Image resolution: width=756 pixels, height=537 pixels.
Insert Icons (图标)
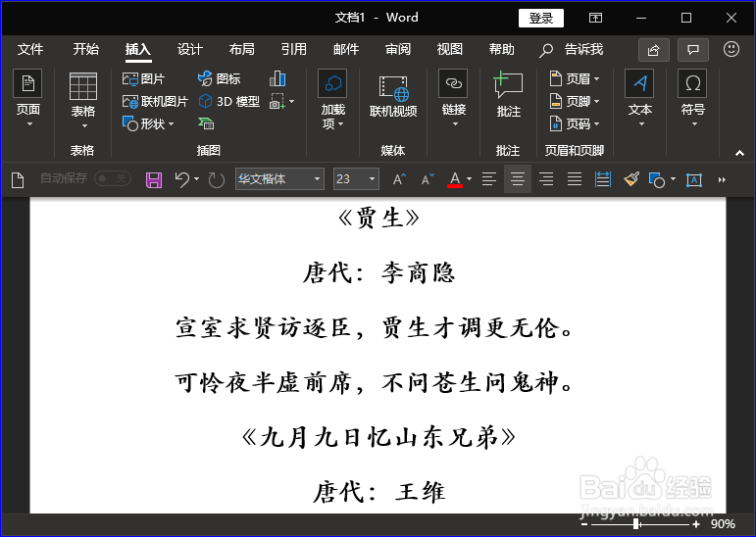tap(219, 78)
